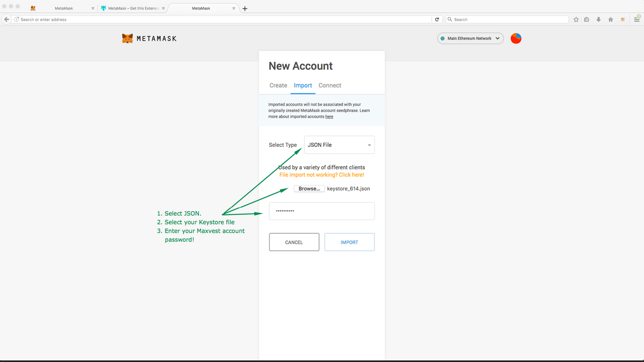Switch to the first MetaMask browser tab
The width and height of the screenshot is (644, 362).
tap(63, 9)
